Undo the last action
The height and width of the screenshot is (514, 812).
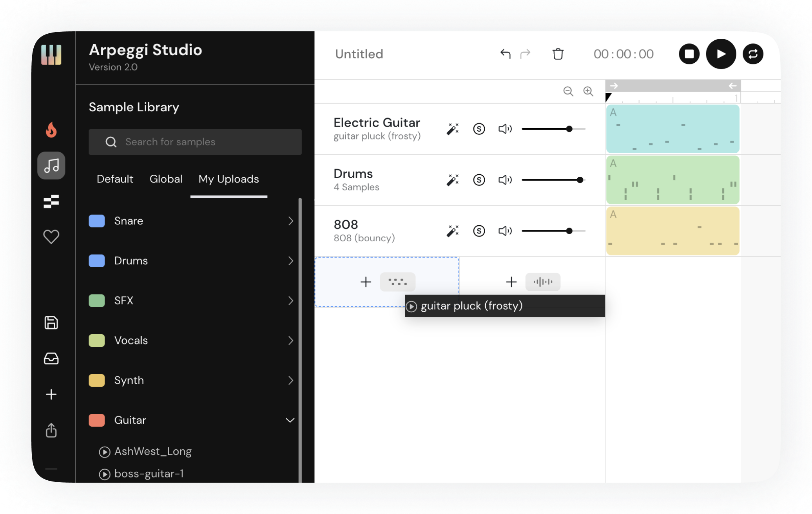pos(505,54)
